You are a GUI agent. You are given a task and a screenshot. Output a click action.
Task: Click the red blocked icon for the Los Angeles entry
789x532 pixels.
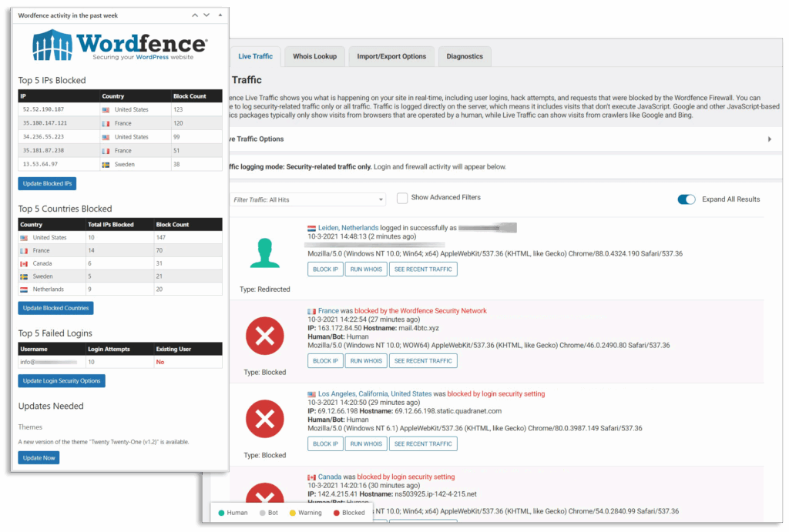point(264,420)
